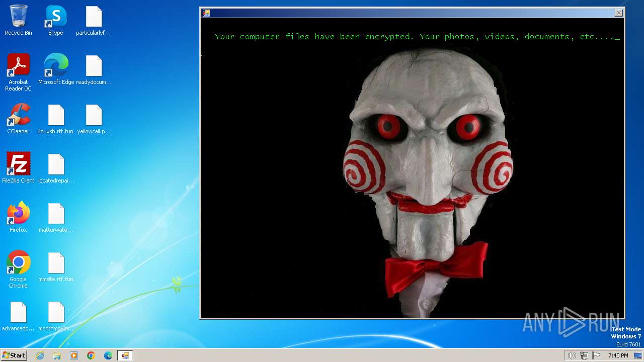The width and height of the screenshot is (644, 362).
Task: Select the matterwate... desktop file
Action: 56,218
